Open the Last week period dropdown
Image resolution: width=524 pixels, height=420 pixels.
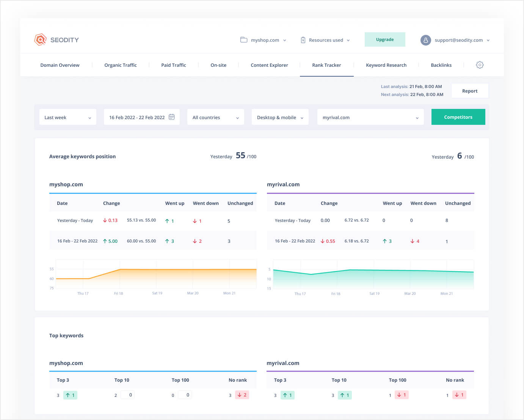pos(68,117)
